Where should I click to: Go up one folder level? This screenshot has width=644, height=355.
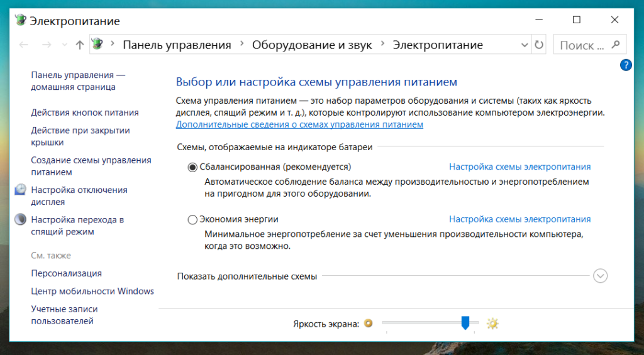tap(80, 45)
